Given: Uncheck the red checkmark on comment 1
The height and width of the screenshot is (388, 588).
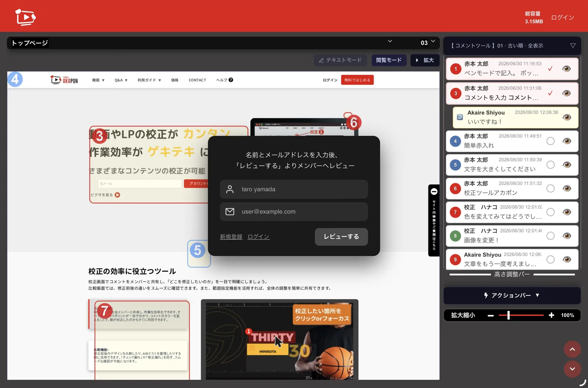Looking at the screenshot, I should pos(550,68).
